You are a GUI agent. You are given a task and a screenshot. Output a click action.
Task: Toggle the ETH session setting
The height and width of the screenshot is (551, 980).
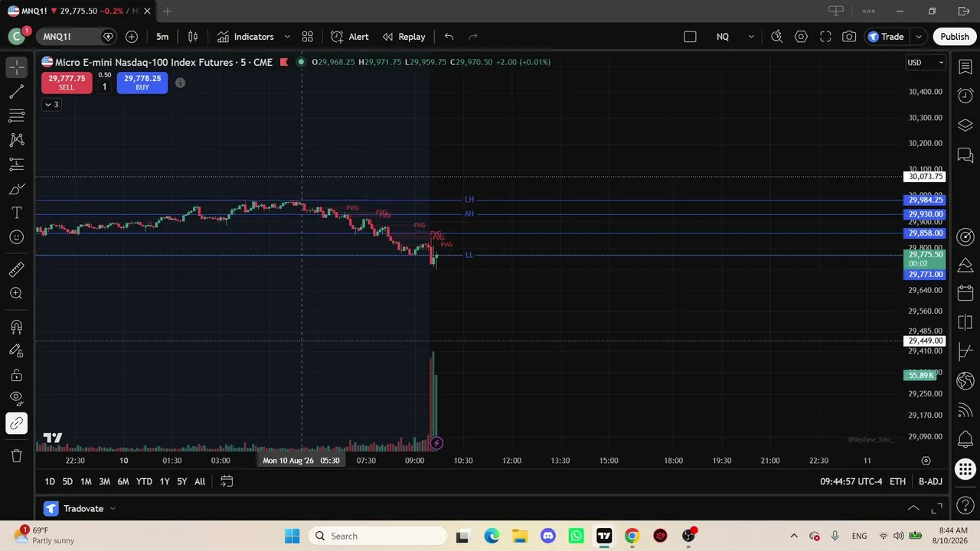(897, 481)
